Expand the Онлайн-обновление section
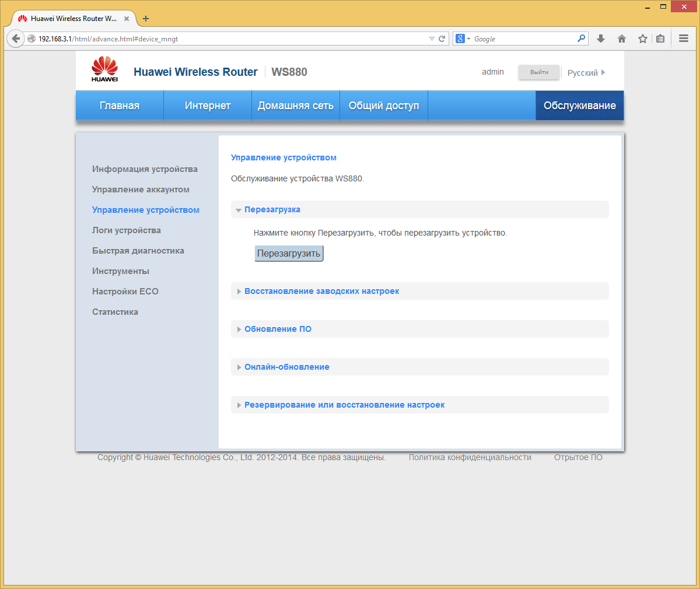700x589 pixels. [x=420, y=367]
